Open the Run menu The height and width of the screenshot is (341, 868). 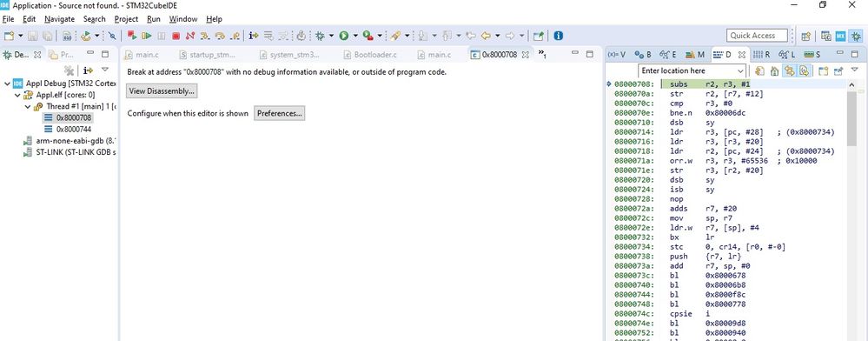coord(153,19)
